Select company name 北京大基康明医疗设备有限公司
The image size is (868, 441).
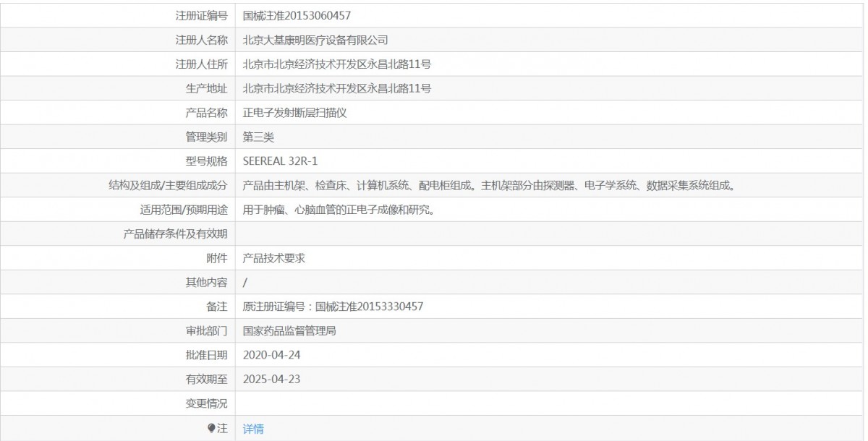[316, 40]
